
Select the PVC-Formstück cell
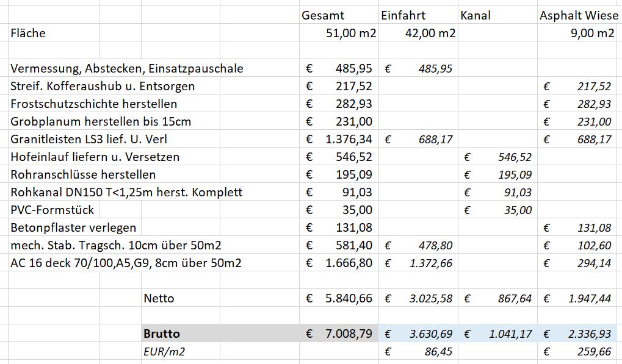click(54, 210)
